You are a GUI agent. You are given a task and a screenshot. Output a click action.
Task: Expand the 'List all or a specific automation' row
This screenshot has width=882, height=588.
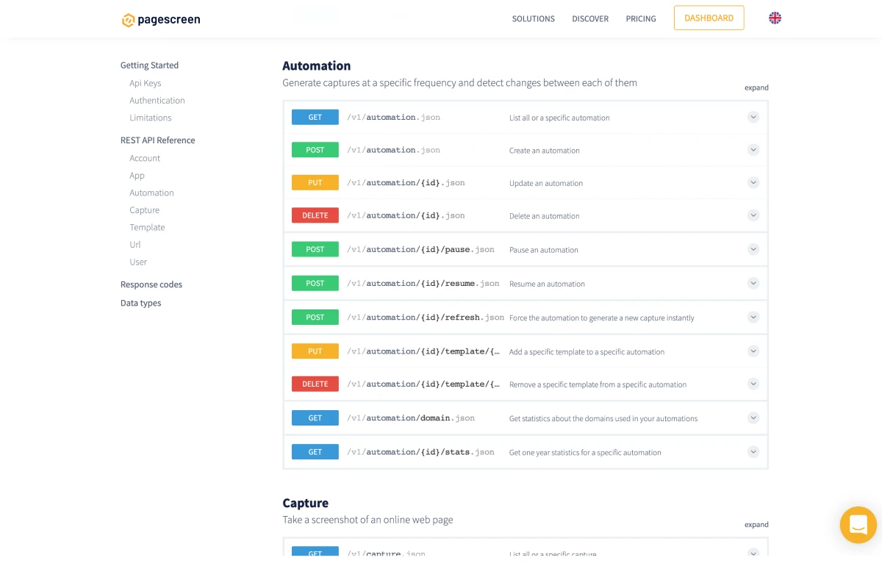pos(753,117)
